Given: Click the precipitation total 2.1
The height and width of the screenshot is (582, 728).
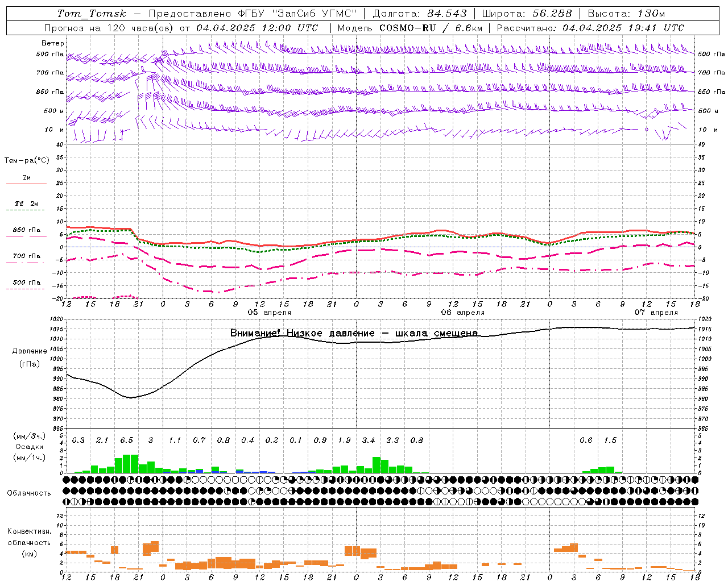Looking at the screenshot, I should point(102,440).
